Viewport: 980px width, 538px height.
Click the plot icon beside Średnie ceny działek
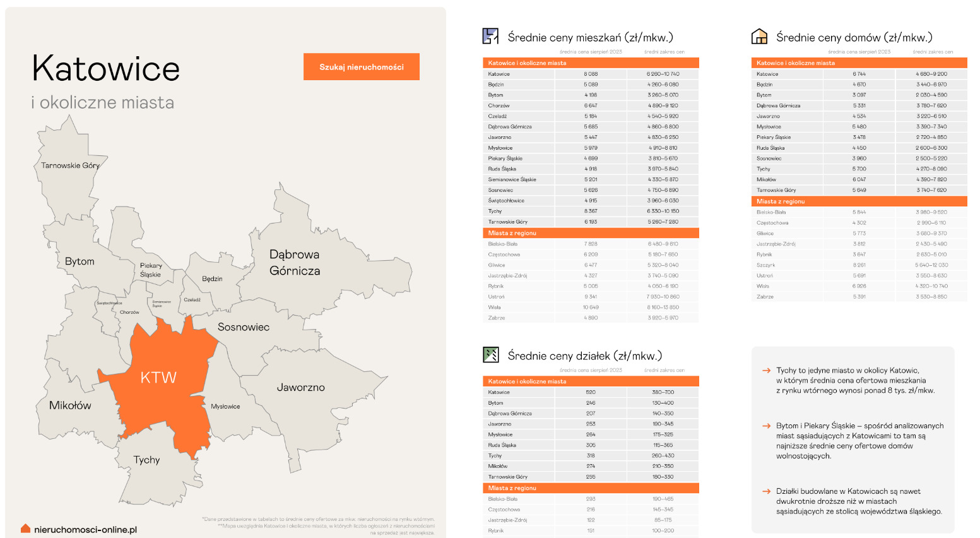coord(490,355)
